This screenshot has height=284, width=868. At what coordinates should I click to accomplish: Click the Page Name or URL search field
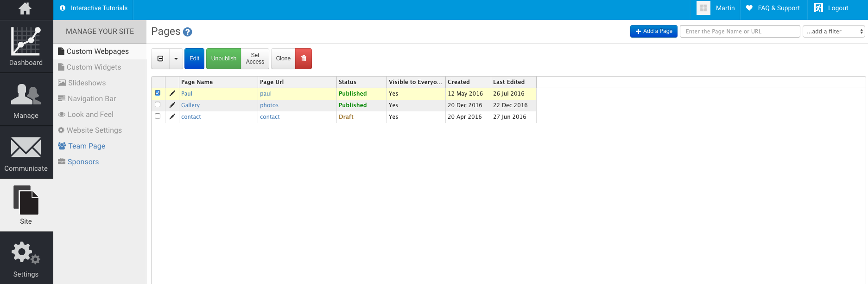tap(740, 32)
